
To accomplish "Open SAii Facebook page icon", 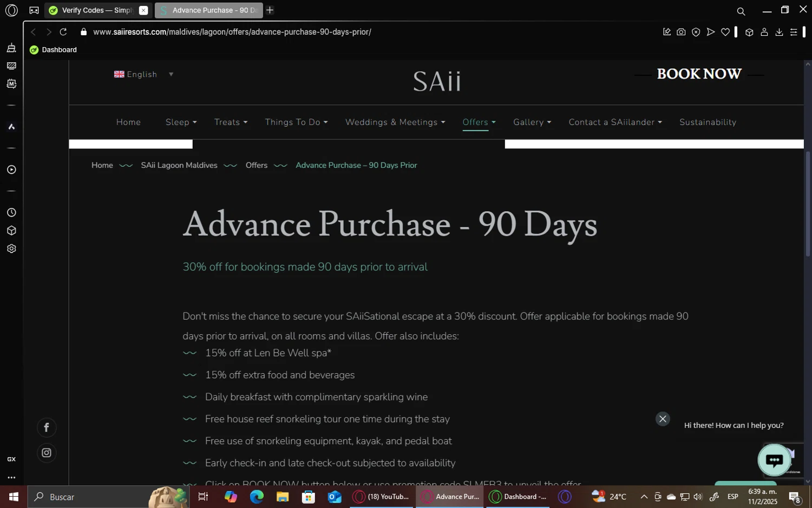I will click(47, 428).
